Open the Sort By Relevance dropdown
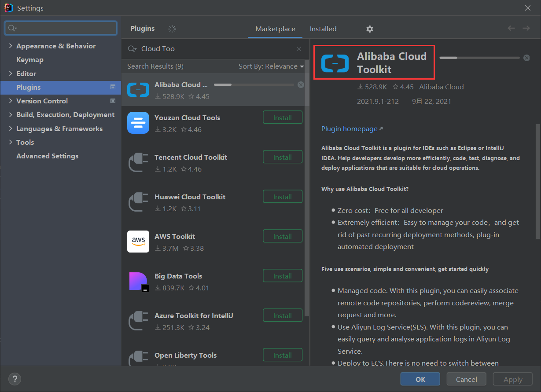The image size is (541, 392). (x=271, y=66)
